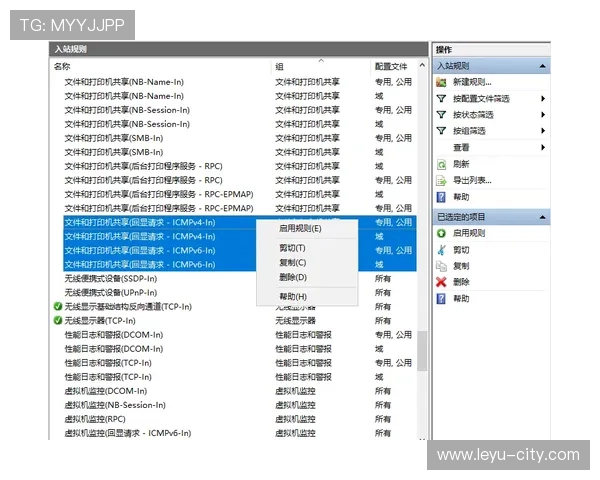The width and height of the screenshot is (600, 480).
Task: Click the scroll-up arrow of rules list
Action: click(x=422, y=65)
